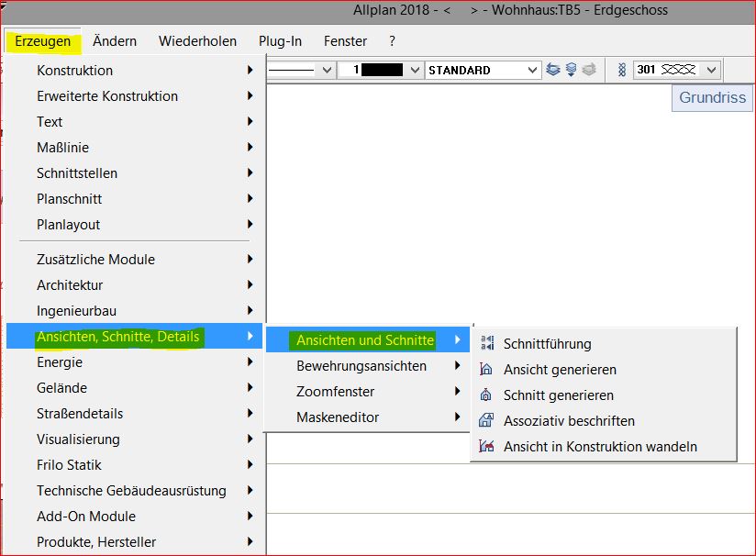Screen dimensions: 756x556
Task: Click the chain link icon beside 301
Action: tap(621, 70)
